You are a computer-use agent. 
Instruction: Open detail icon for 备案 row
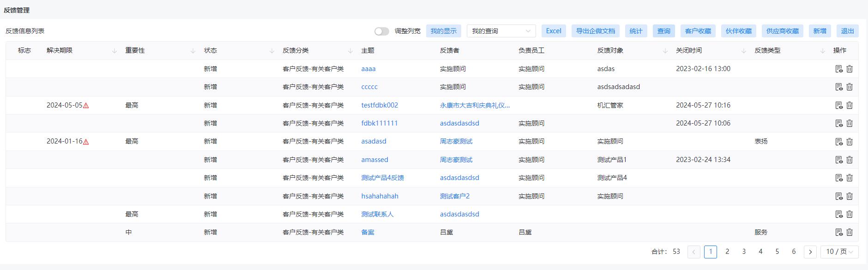tap(839, 232)
